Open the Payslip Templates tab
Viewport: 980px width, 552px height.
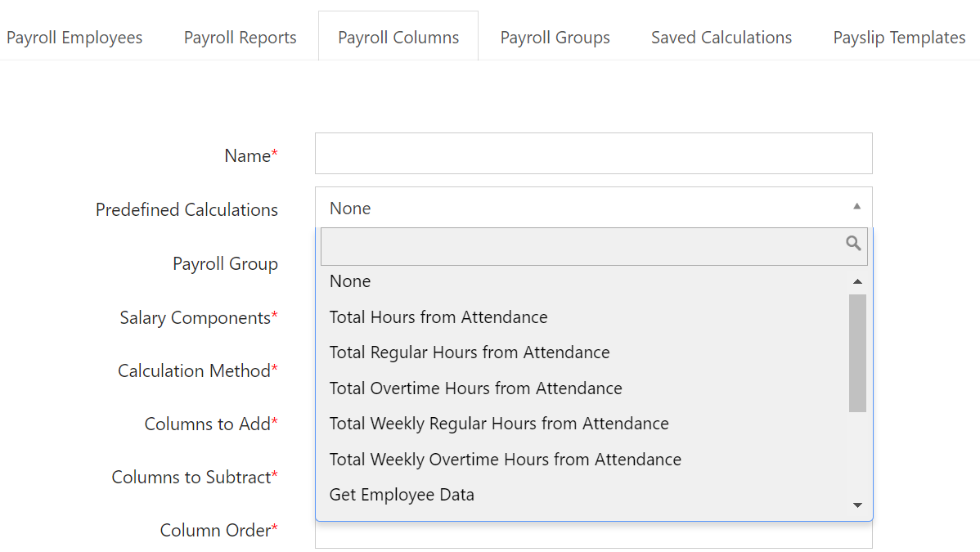click(898, 37)
